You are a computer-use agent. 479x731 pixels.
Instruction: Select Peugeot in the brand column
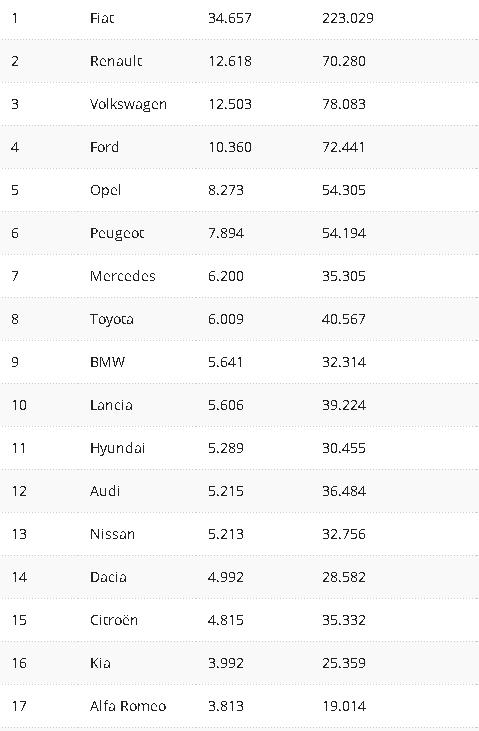tap(117, 234)
